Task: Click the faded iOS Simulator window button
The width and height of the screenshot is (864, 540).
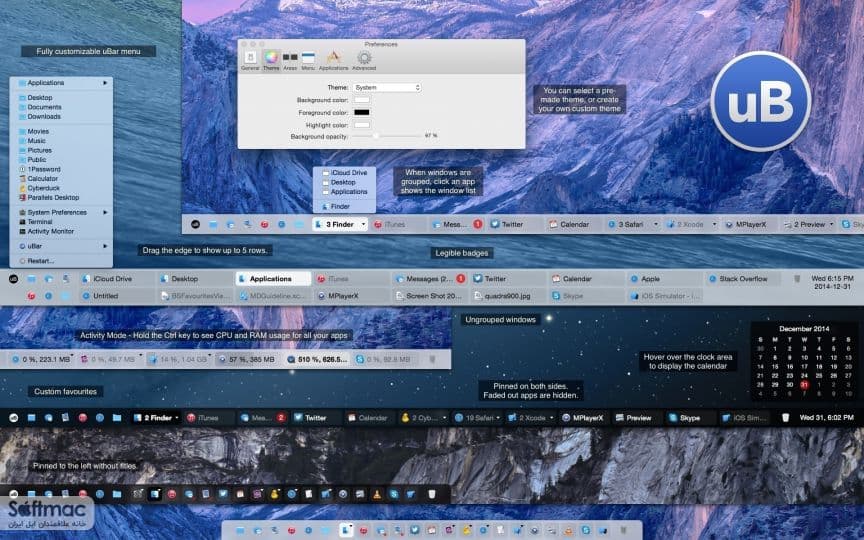Action: click(664, 296)
